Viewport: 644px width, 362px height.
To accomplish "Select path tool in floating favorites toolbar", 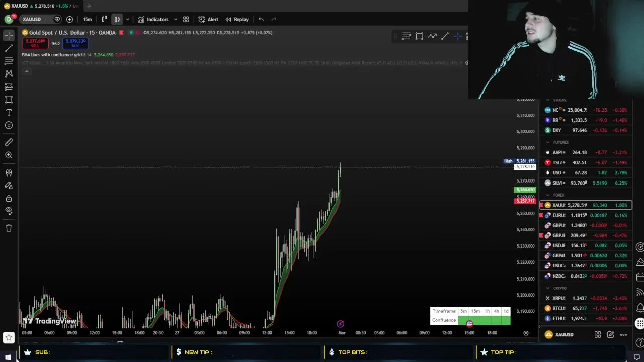I will (x=432, y=36).
